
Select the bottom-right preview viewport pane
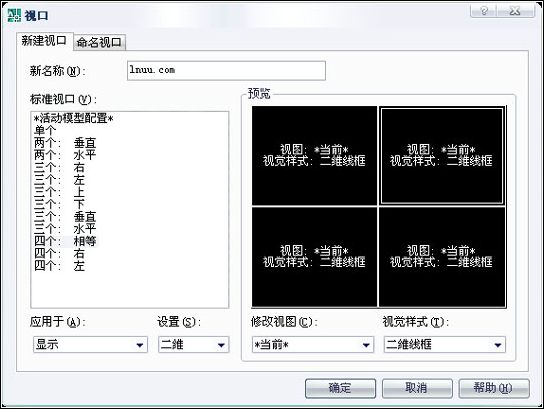click(x=442, y=257)
